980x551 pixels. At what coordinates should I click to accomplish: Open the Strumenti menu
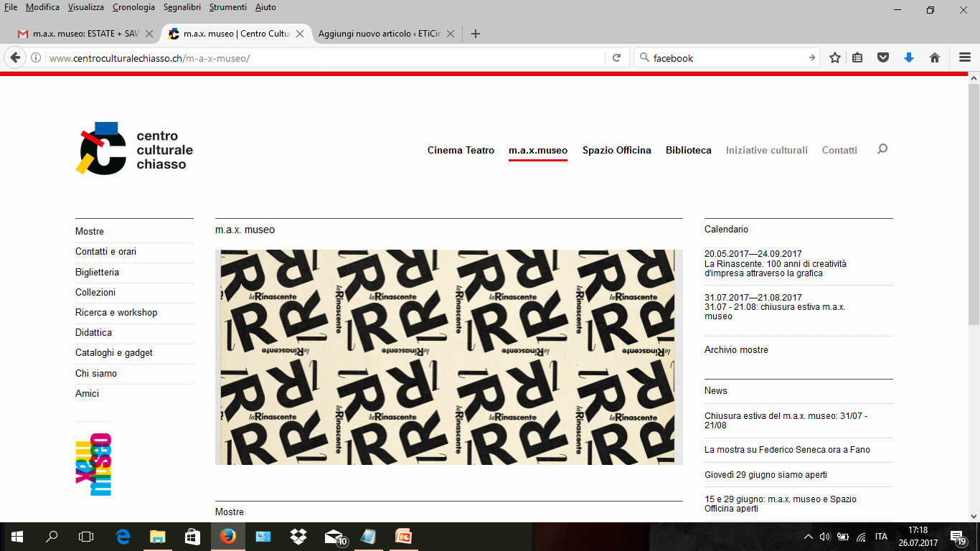pyautogui.click(x=228, y=7)
